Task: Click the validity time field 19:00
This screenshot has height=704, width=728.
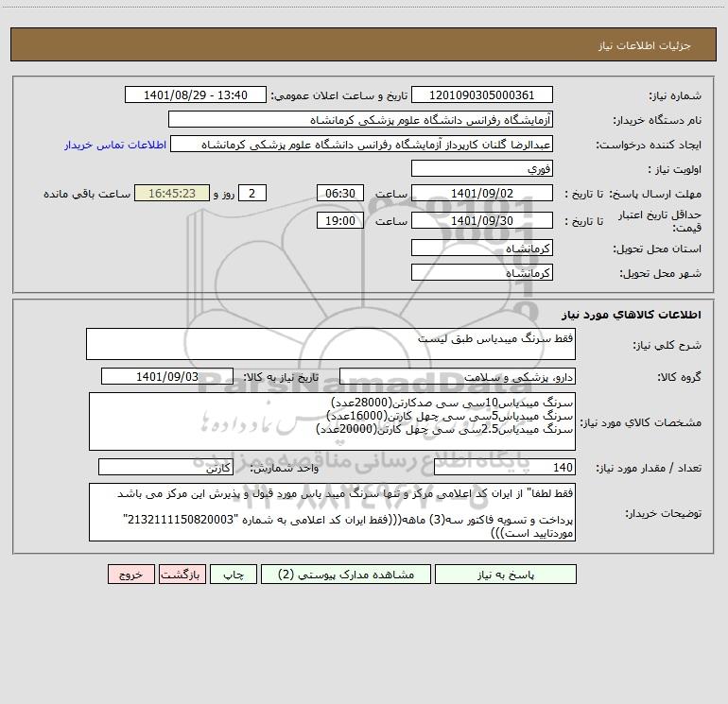Action: click(x=339, y=220)
